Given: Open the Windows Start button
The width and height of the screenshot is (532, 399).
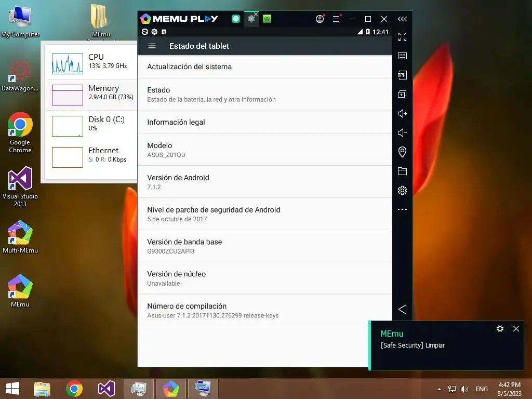Looking at the screenshot, I should [x=12, y=389].
